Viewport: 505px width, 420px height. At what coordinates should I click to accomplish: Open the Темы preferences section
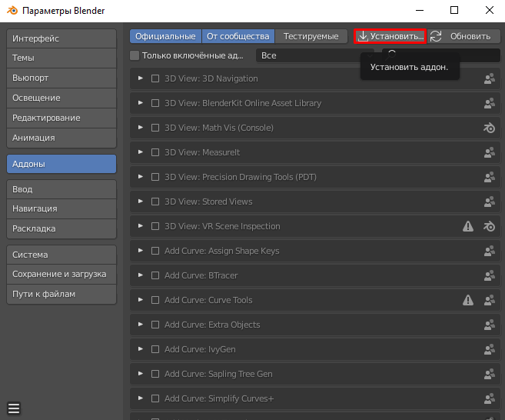pos(61,58)
